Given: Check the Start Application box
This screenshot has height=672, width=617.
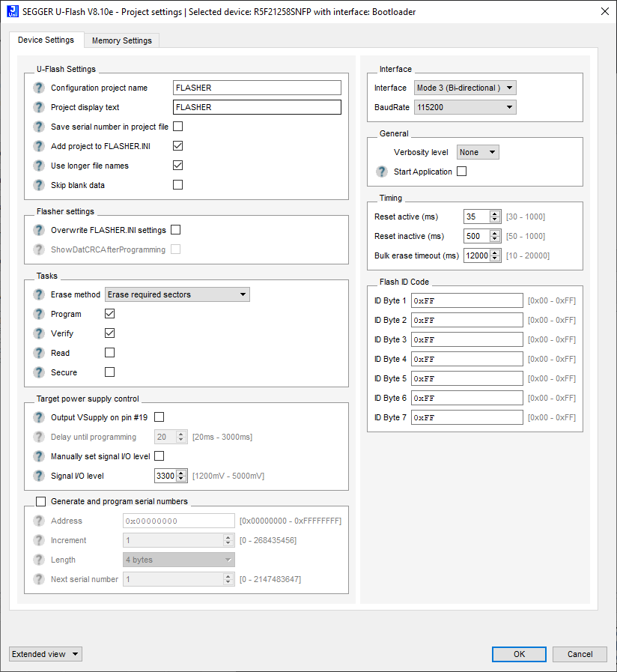Looking at the screenshot, I should coord(461,172).
